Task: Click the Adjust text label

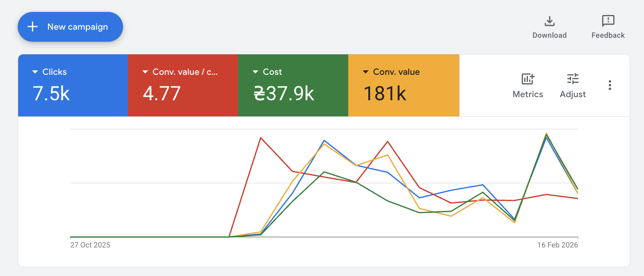Action: [573, 94]
